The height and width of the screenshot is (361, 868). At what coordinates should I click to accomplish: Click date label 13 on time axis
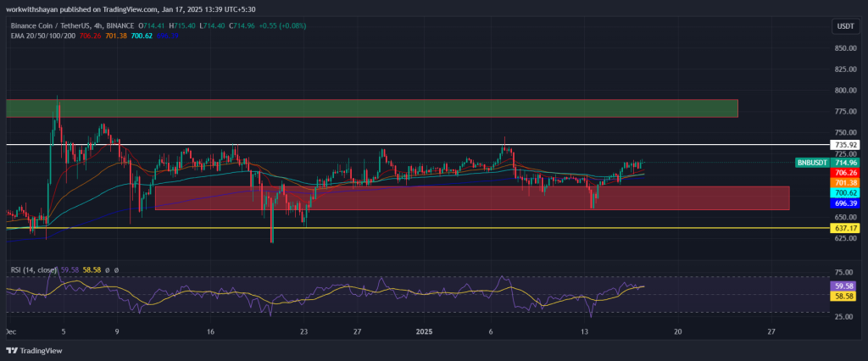click(x=584, y=331)
